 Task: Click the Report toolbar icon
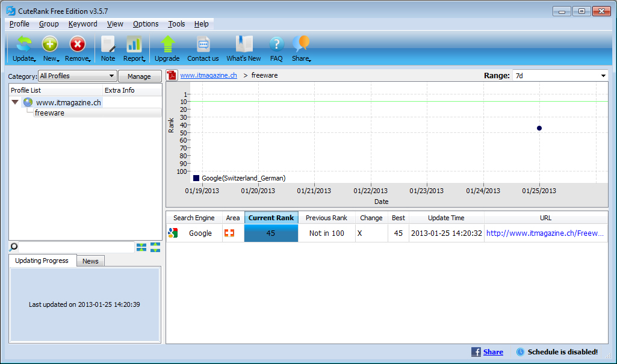[134, 44]
